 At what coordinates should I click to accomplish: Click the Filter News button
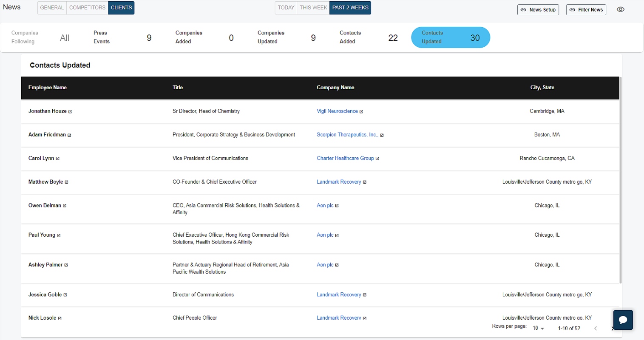tap(586, 10)
